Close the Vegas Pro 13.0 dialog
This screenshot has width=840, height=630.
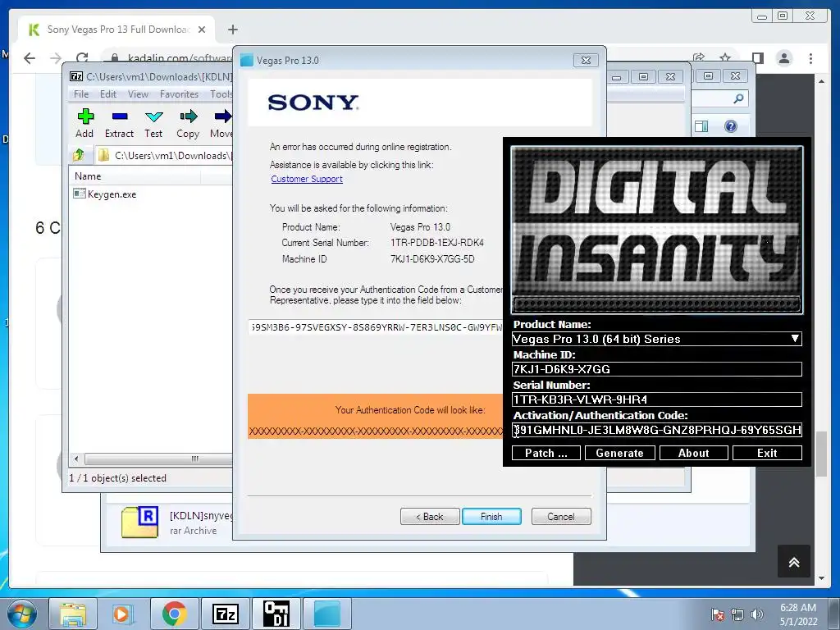[586, 60]
